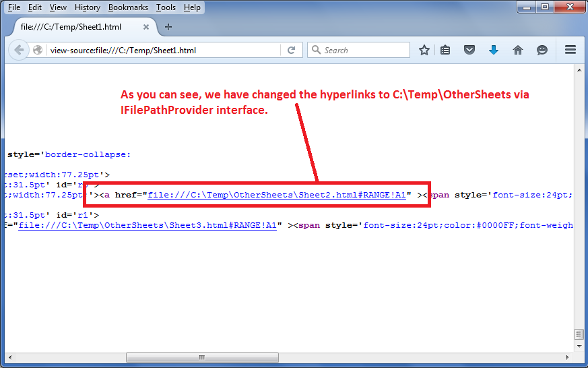Click the horizontal scrollbar thumb

tap(201, 357)
